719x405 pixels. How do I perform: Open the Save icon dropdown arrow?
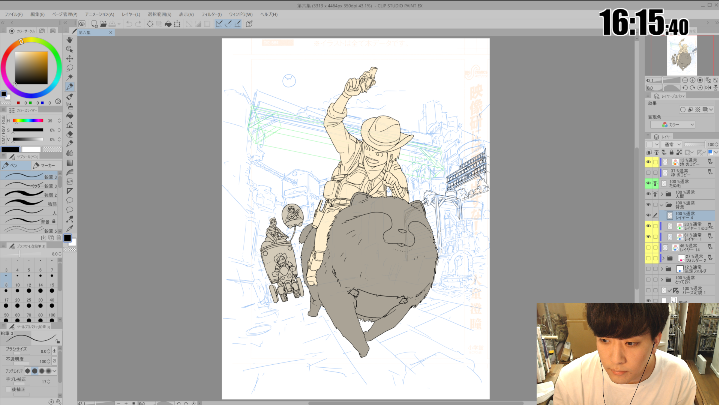pyautogui.click(x=119, y=23)
